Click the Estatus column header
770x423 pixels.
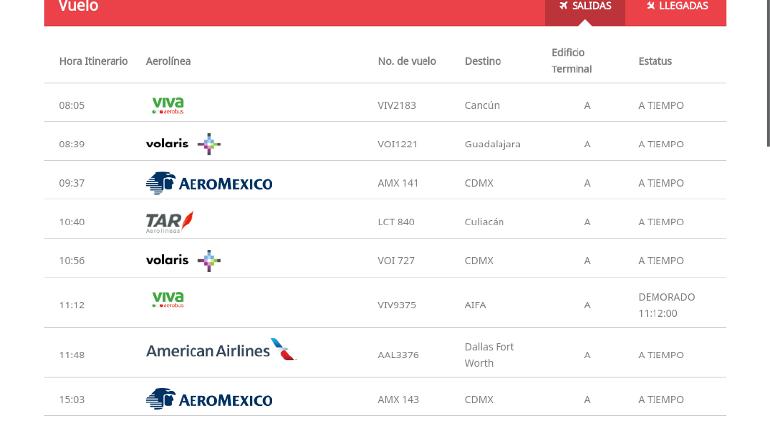coord(655,61)
